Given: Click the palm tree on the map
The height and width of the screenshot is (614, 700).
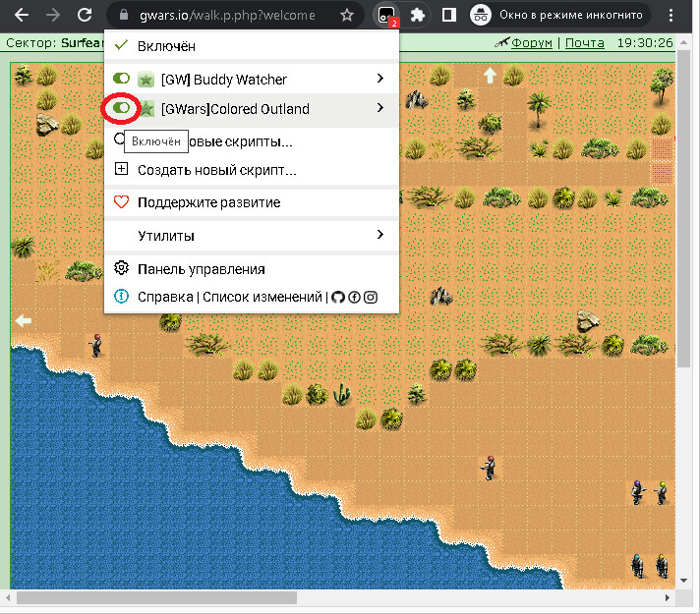Looking at the screenshot, I should click(538, 110).
